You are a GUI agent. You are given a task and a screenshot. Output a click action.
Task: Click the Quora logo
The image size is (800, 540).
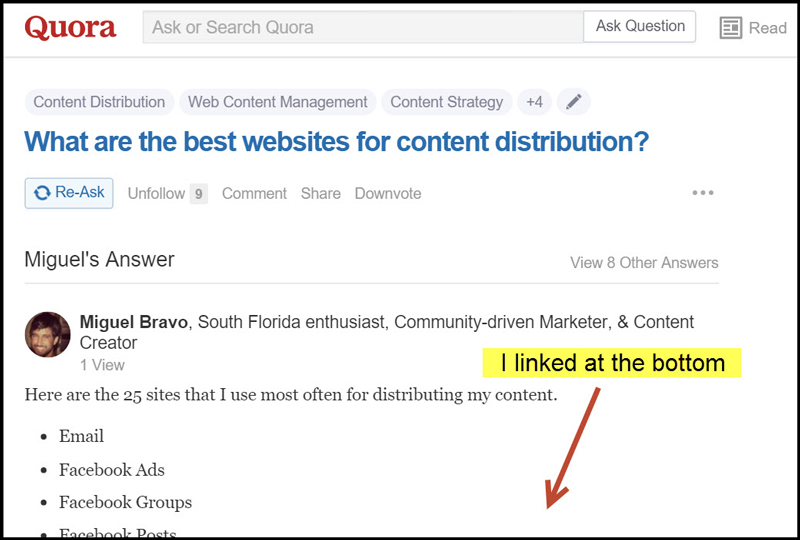coord(70,28)
